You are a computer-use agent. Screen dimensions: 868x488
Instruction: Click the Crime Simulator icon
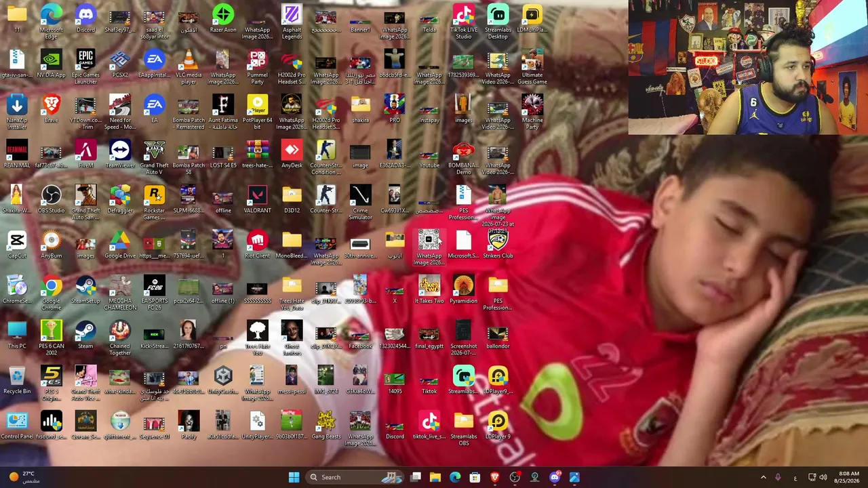click(360, 202)
